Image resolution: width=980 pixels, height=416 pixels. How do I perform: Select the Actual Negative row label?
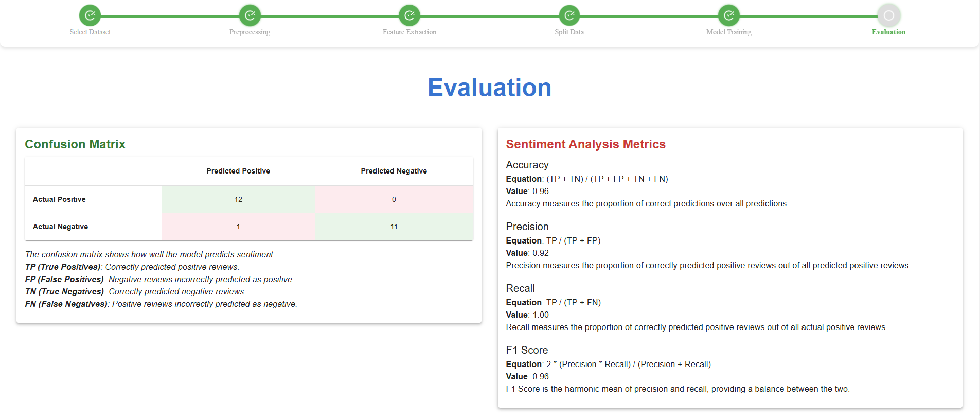click(60, 227)
